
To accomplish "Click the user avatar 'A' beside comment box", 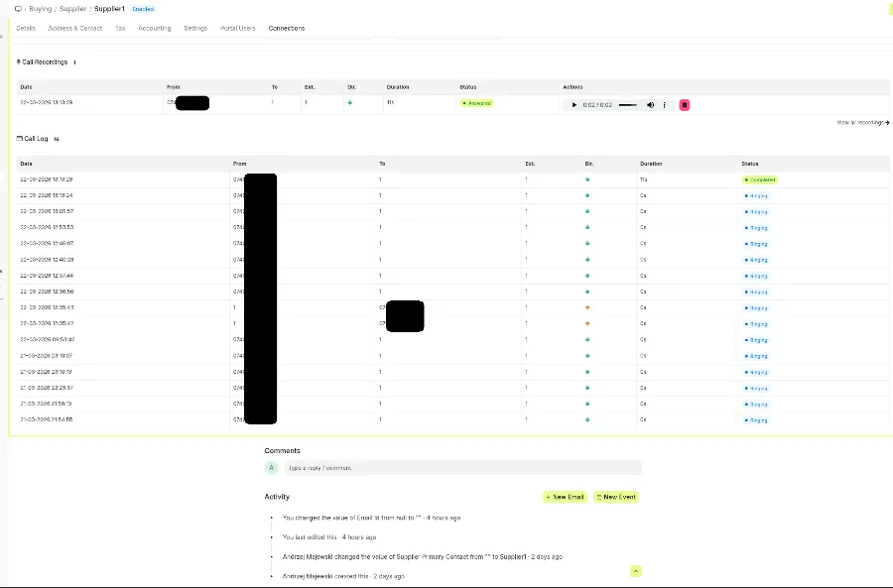I will (x=272, y=467).
